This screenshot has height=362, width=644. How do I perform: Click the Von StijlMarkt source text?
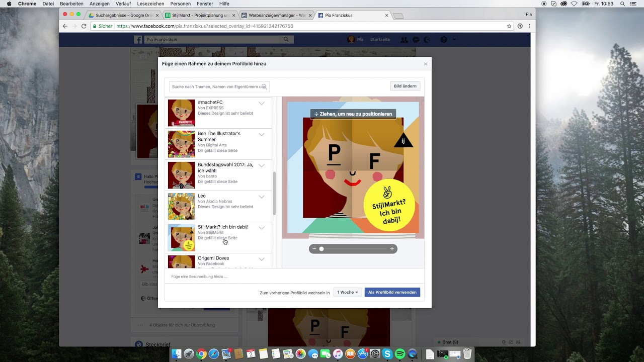tap(211, 233)
